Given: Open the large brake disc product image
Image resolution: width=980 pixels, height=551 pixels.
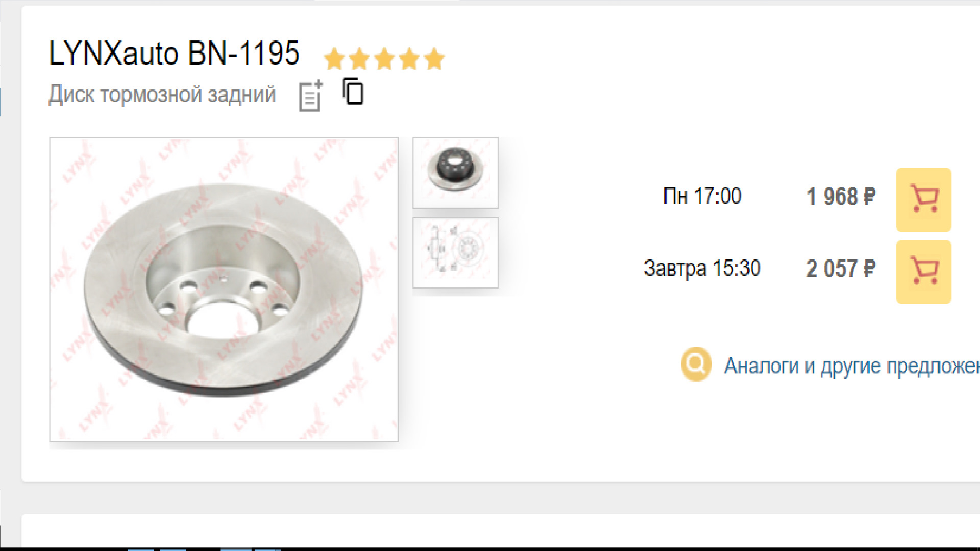Looking at the screenshot, I should tap(224, 289).
